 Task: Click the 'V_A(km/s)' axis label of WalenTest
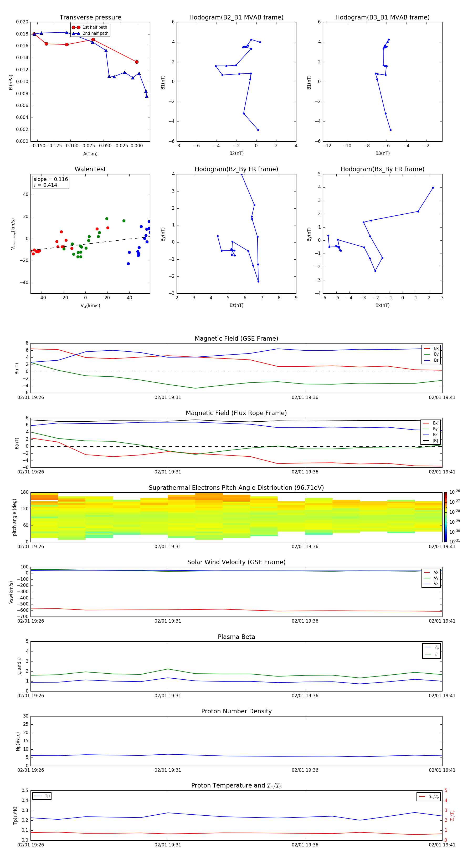pyautogui.click(x=90, y=306)
